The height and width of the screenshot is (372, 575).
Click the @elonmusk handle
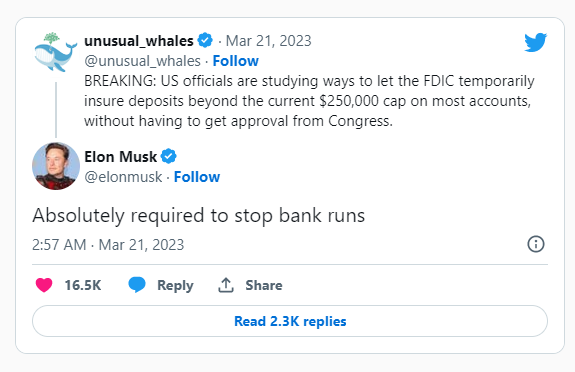[x=123, y=177]
